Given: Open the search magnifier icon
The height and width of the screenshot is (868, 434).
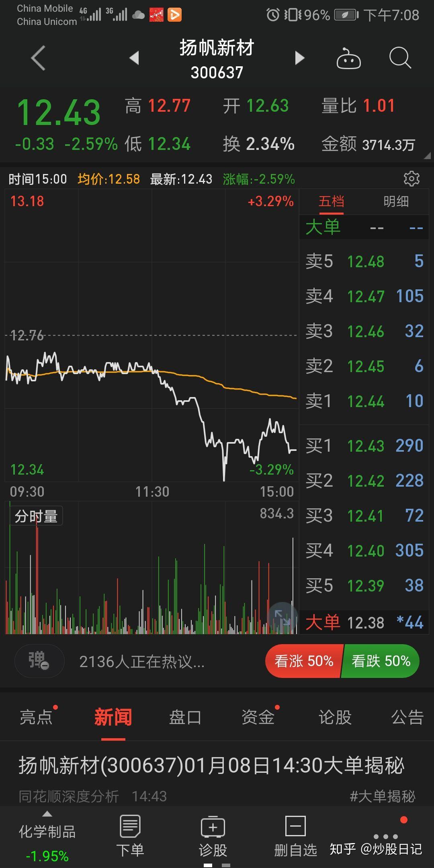Looking at the screenshot, I should [400, 59].
